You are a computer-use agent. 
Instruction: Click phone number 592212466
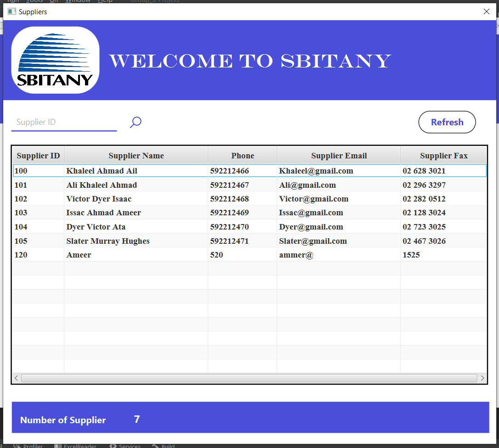(x=229, y=171)
